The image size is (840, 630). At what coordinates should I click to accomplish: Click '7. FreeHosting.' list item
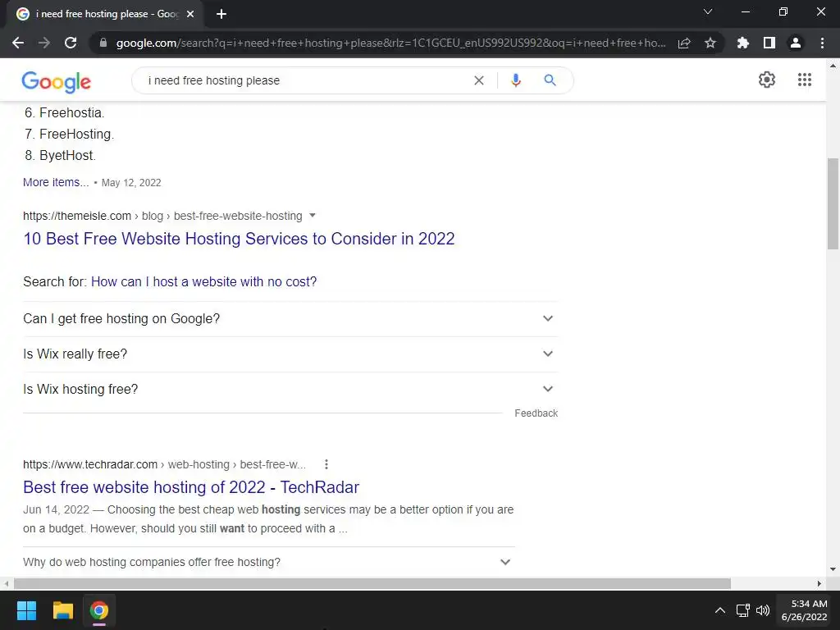point(69,135)
